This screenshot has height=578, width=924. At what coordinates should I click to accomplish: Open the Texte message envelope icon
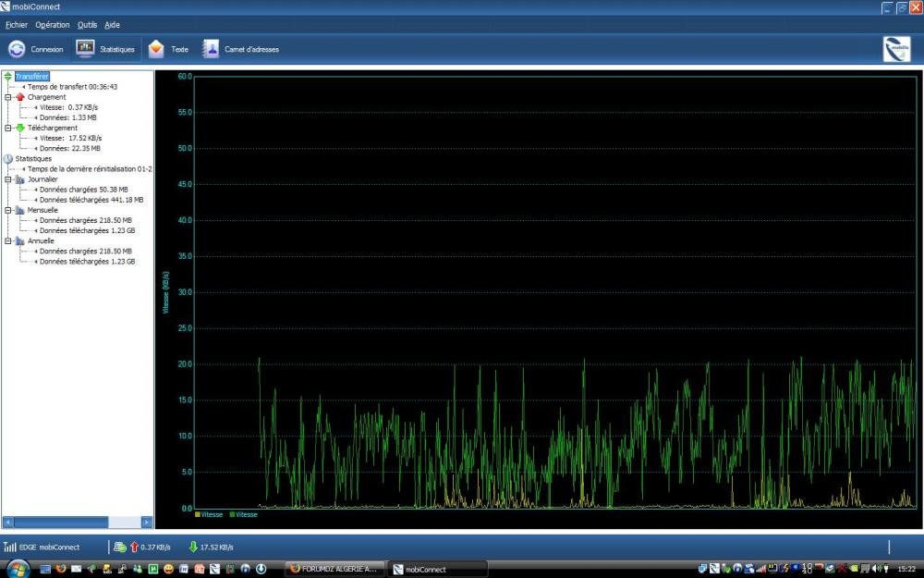157,49
